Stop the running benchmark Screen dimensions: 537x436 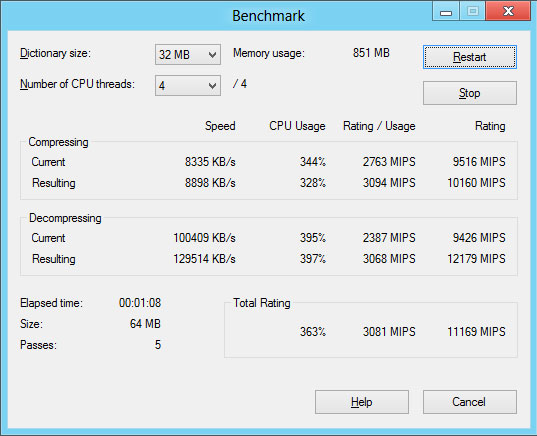pyautogui.click(x=470, y=93)
